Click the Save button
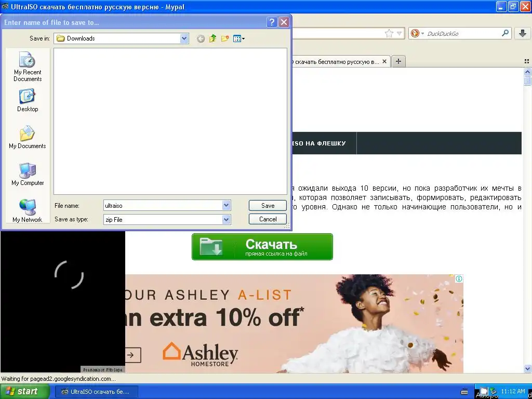 [x=268, y=205]
